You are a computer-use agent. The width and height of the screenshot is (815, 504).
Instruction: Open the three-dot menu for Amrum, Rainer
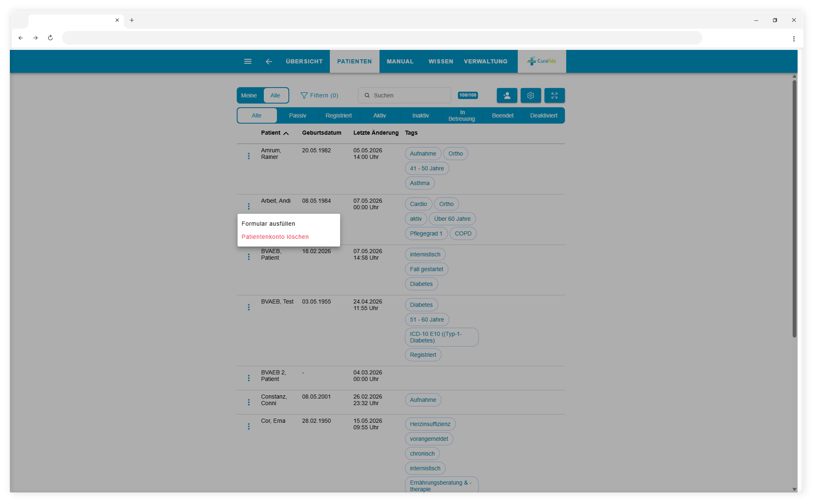[249, 156]
